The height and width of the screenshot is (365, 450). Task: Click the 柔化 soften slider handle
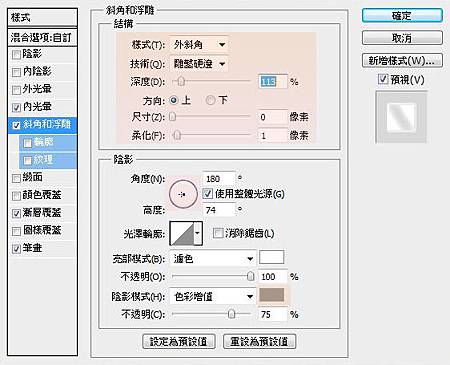coord(177,135)
